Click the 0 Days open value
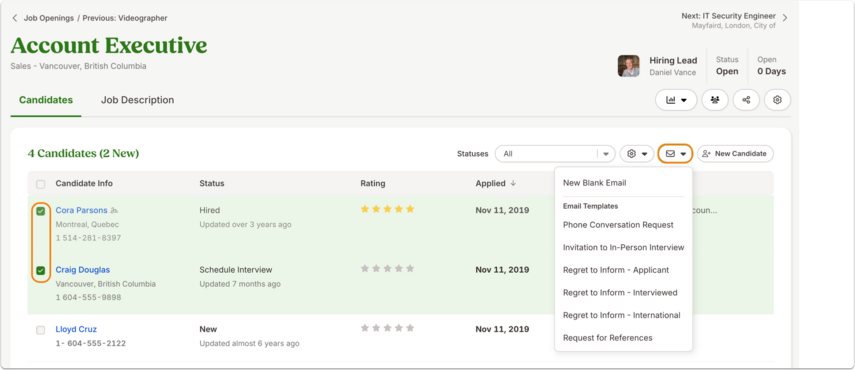 pos(772,71)
